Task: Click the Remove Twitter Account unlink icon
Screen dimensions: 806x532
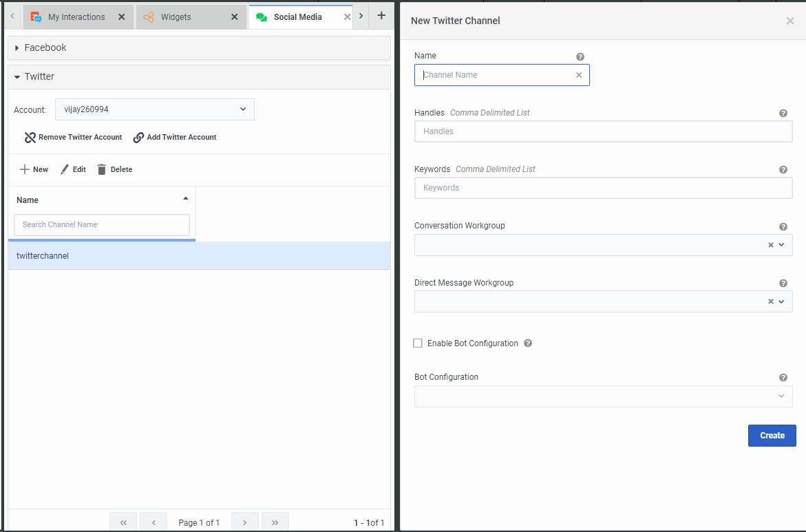Action: point(30,138)
